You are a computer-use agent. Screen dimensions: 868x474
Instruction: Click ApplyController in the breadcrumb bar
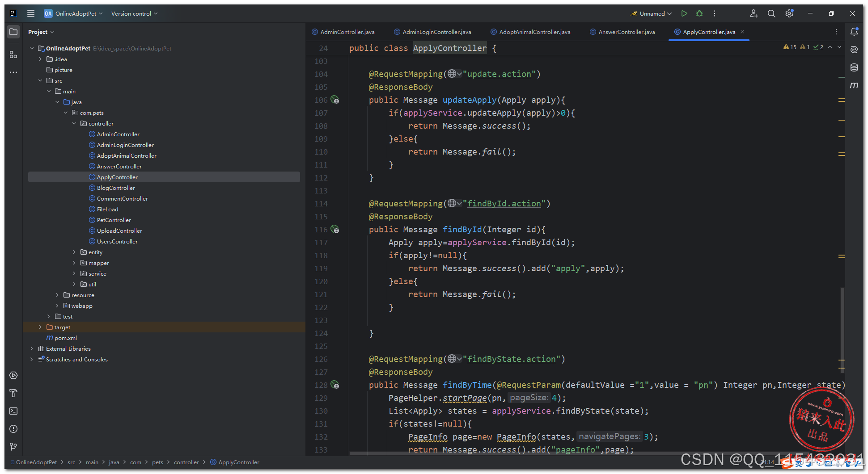235,462
